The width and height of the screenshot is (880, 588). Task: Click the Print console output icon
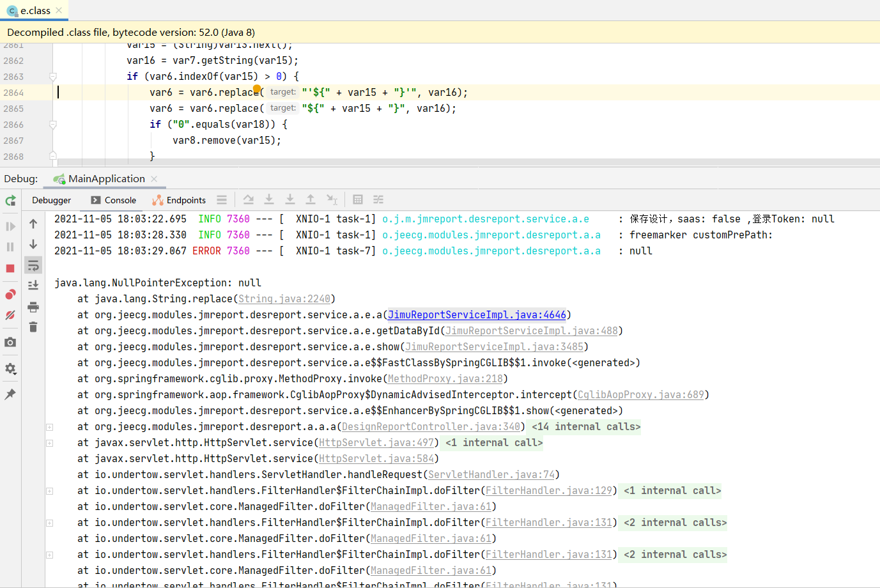pos(33,306)
